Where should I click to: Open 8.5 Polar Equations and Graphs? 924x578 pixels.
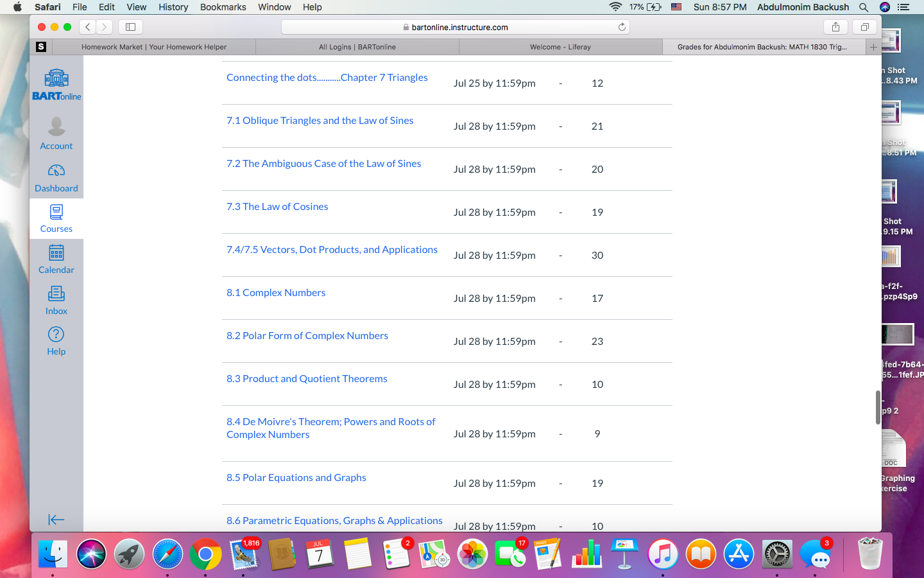[x=296, y=477]
